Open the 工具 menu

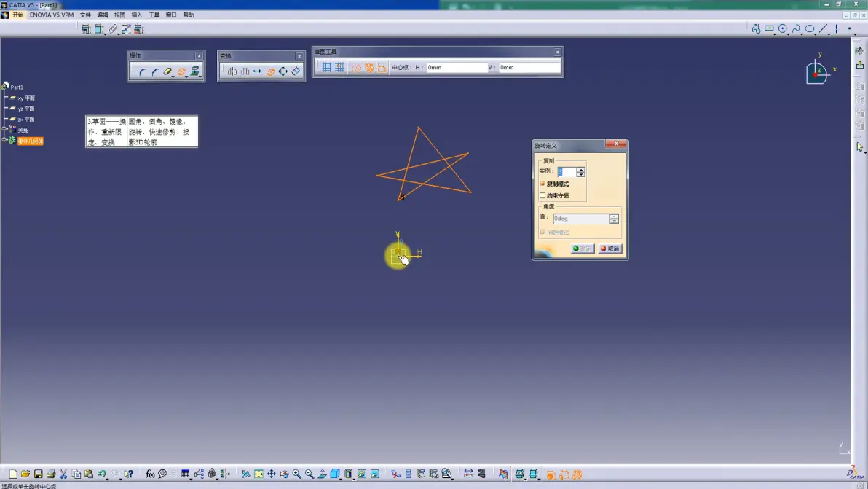(154, 15)
